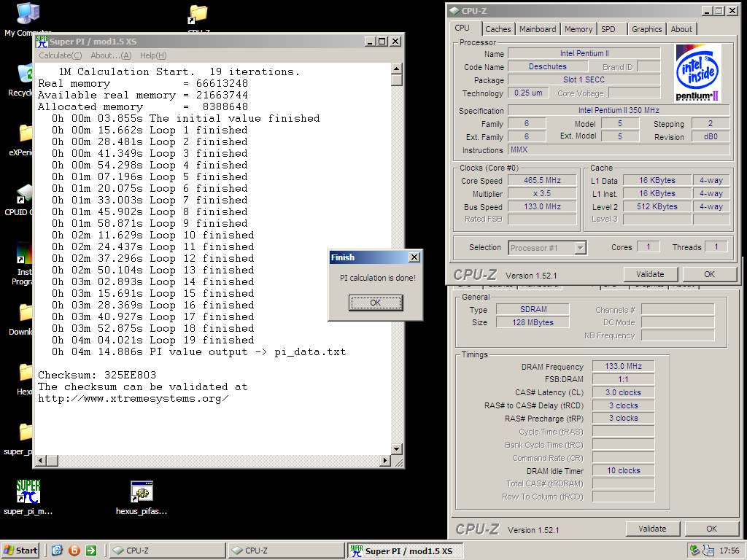This screenshot has width=747, height=560.
Task: Click the orange quick launch icon in taskbar
Action: (74, 551)
